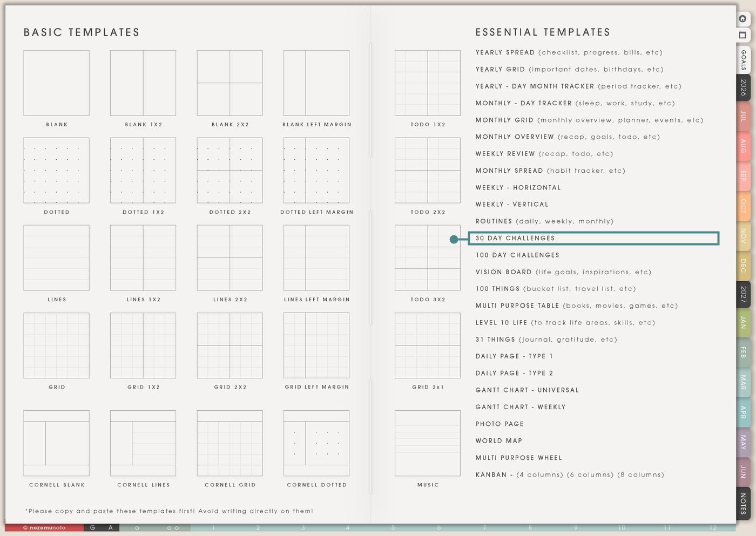The width and height of the screenshot is (756, 536).
Task: Select the DOTTED LEFT MARGIN template thumbnail
Action: click(x=316, y=171)
